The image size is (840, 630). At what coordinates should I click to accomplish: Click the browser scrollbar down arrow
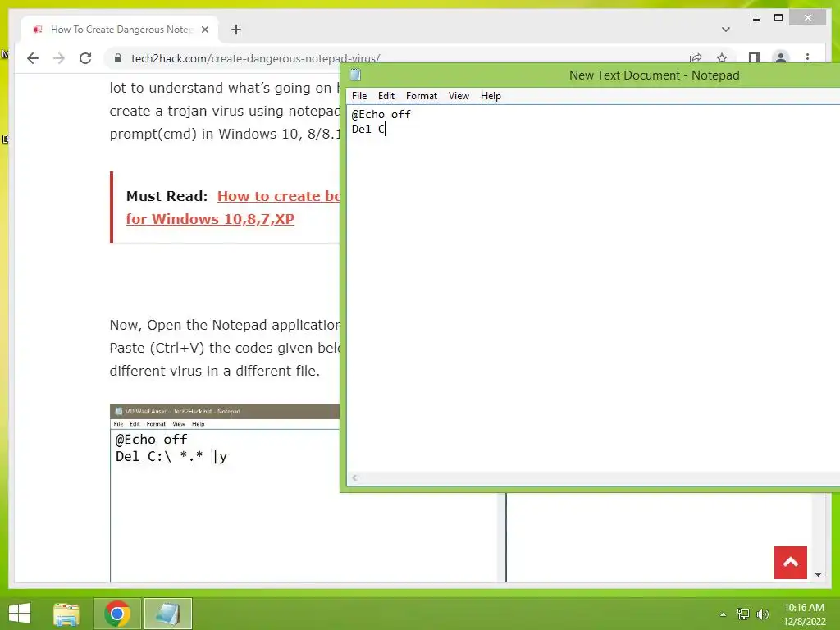[x=818, y=575]
